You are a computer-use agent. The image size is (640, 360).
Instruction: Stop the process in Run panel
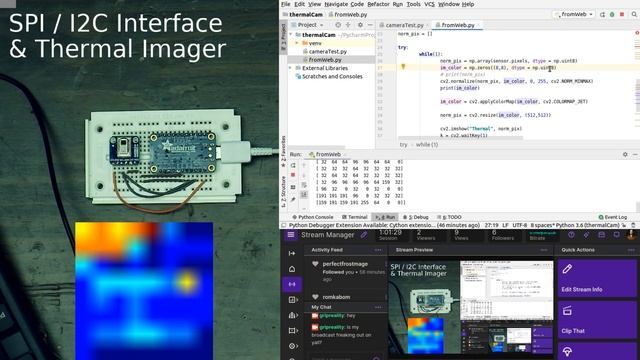point(293,175)
